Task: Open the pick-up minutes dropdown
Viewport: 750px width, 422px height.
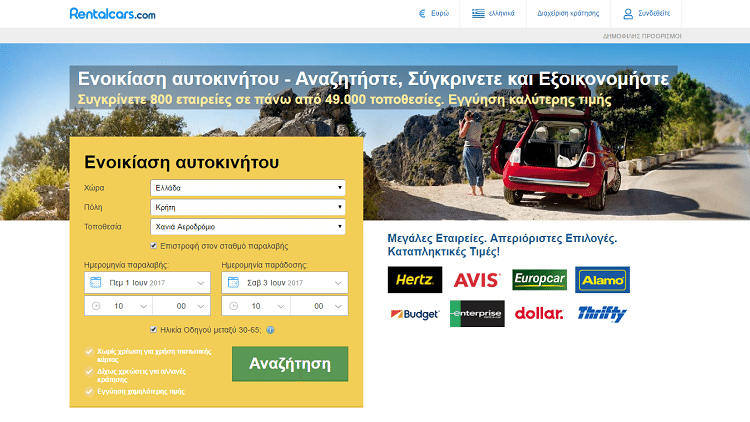Action: (x=182, y=306)
